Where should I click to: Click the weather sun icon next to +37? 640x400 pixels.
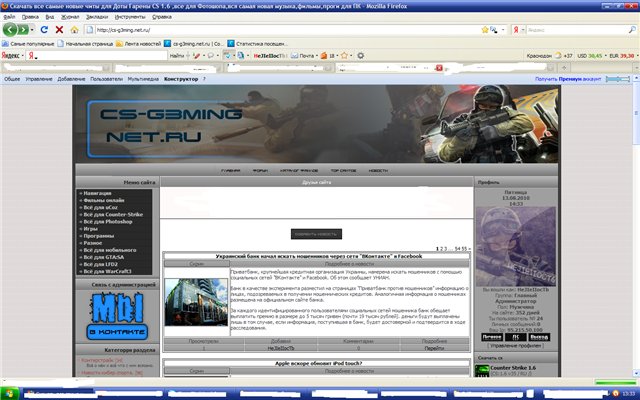pos(558,56)
